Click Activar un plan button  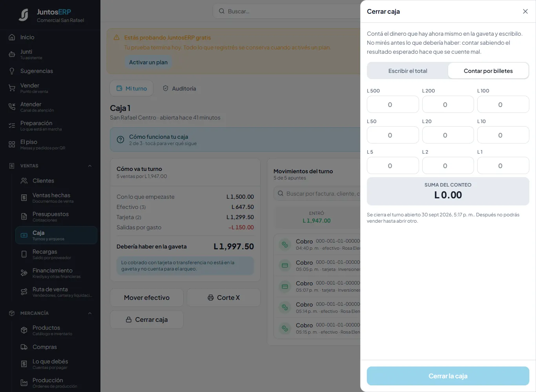pos(148,62)
